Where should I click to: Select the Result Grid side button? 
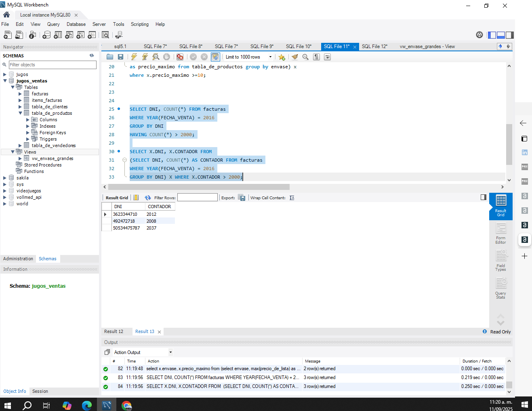pyautogui.click(x=500, y=206)
